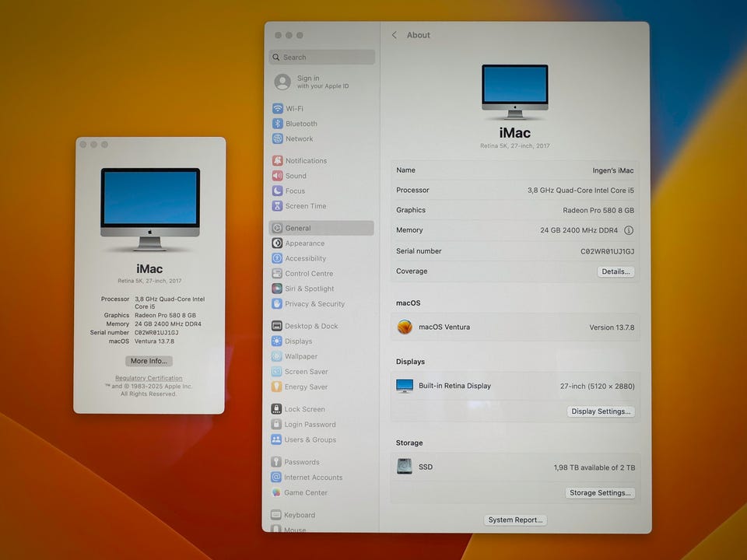Go back using the About chevron
The image size is (747, 560).
point(395,35)
